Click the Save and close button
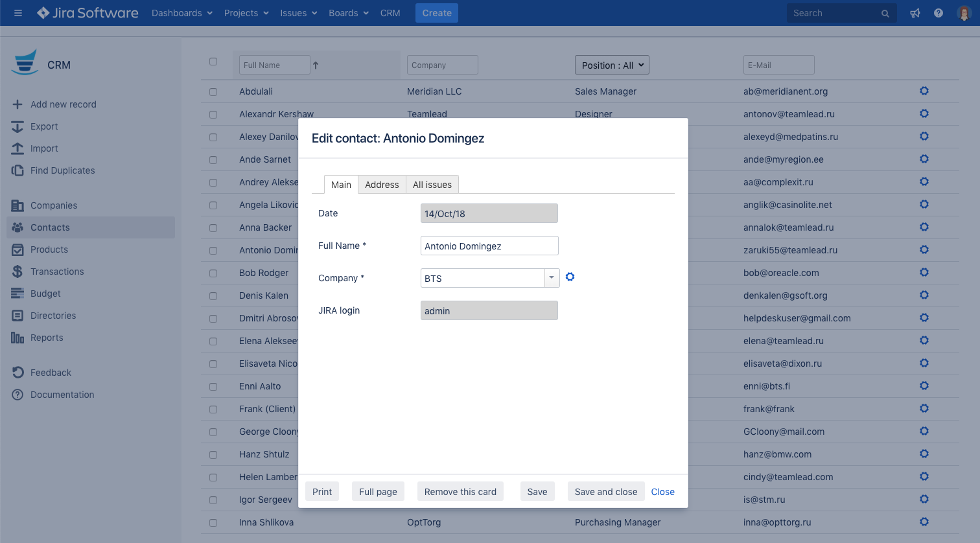 tap(605, 492)
